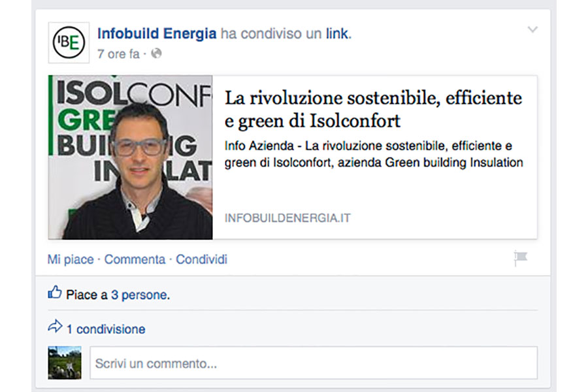This screenshot has height=392, width=588.
Task: Click the share arrow icon
Action: click(x=55, y=327)
